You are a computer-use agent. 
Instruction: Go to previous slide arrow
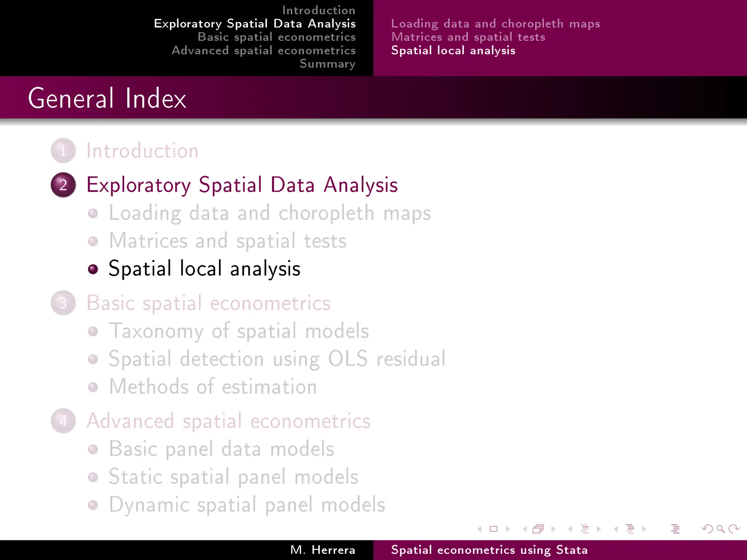(480, 529)
